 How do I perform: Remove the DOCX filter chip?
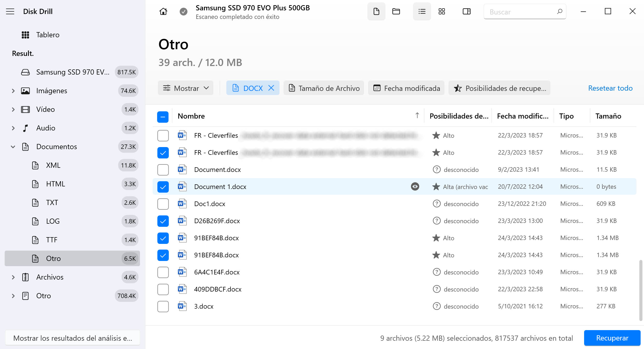(271, 88)
